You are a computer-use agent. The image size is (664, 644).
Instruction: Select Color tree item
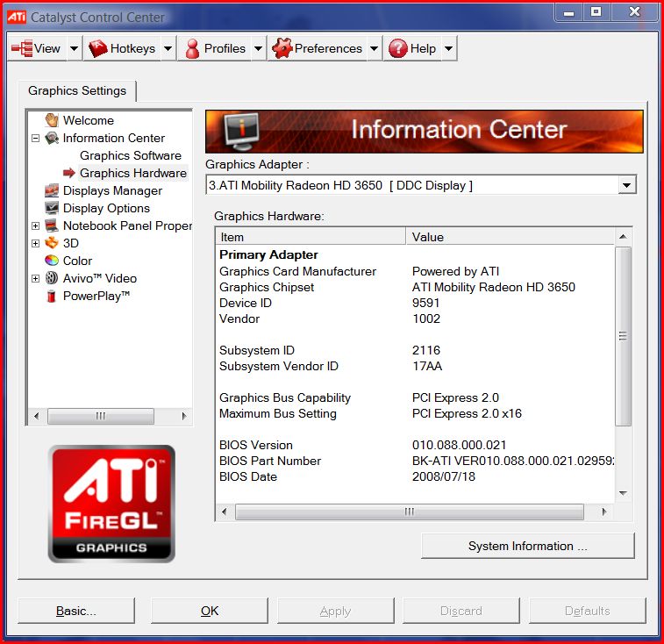[77, 261]
